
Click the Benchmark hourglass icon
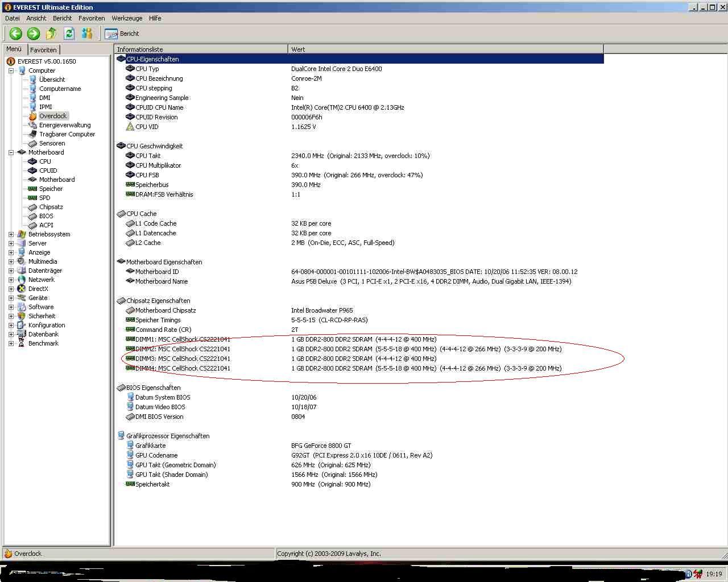pos(22,343)
